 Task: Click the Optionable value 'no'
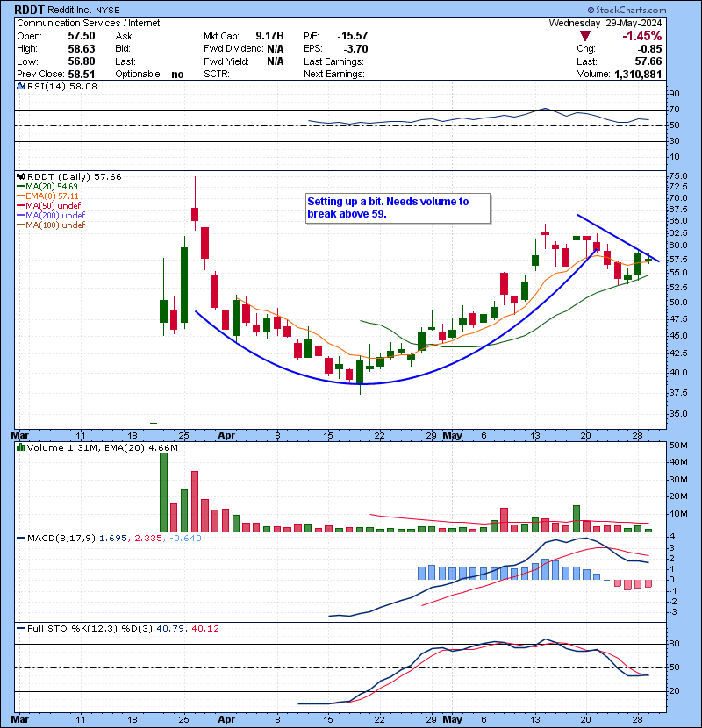click(x=177, y=75)
